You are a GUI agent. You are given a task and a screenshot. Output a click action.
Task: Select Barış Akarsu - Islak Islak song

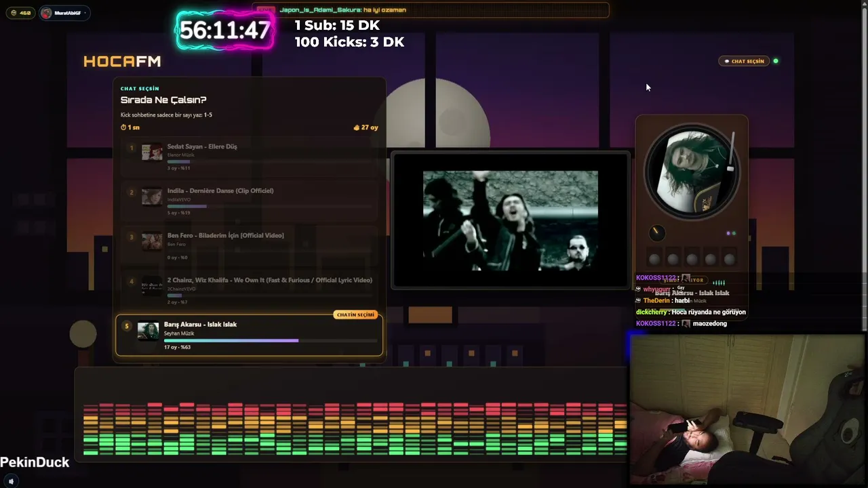[x=249, y=335]
